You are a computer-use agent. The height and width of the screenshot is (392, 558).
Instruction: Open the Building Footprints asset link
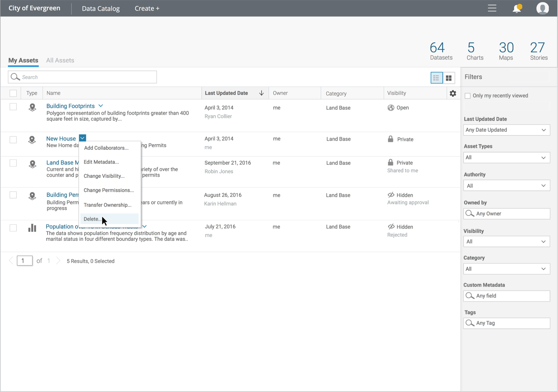click(70, 106)
